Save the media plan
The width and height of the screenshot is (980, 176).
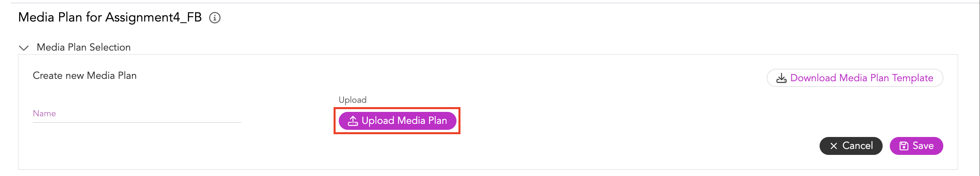point(916,146)
